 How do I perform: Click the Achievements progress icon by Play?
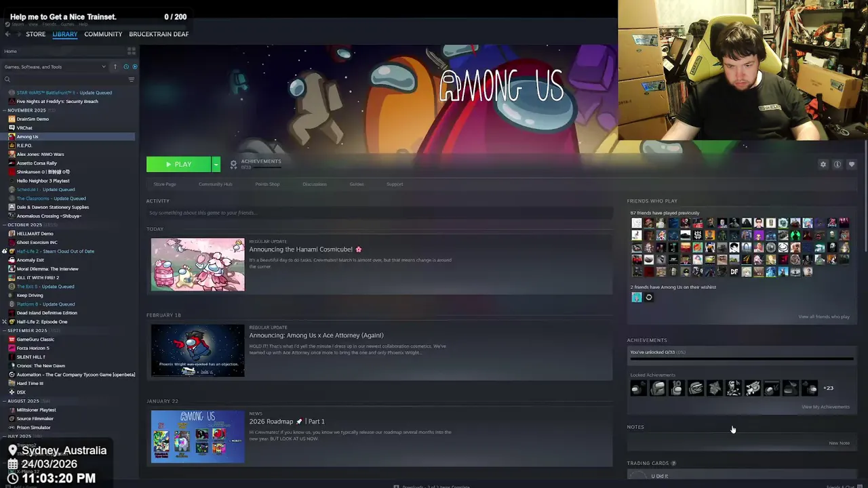pyautogui.click(x=234, y=164)
